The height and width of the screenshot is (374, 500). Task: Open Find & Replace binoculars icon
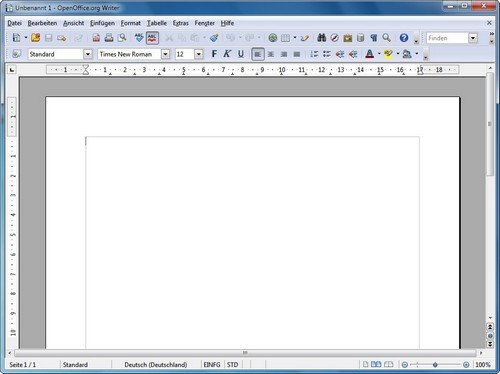322,38
